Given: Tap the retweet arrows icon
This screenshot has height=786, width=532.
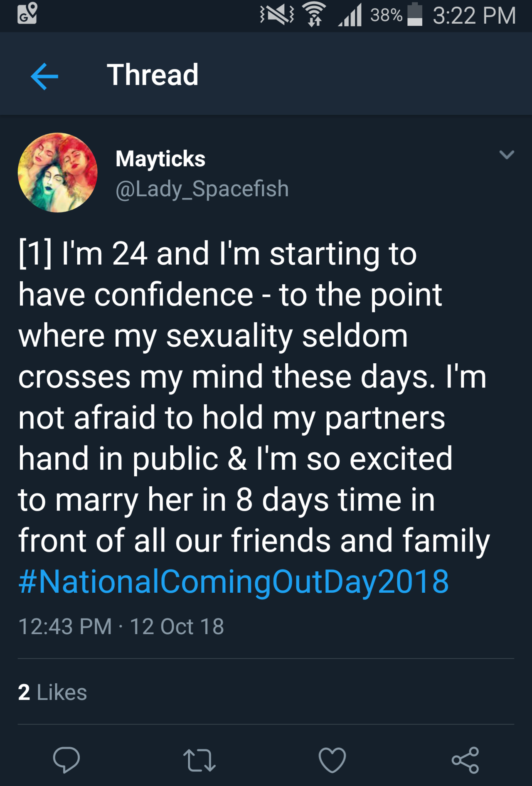Looking at the screenshot, I should (x=199, y=760).
